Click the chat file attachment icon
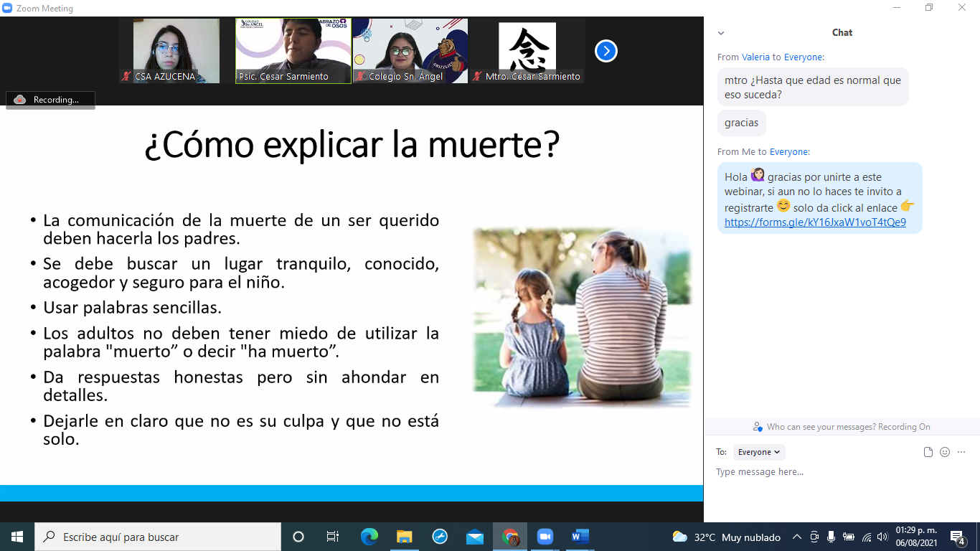The width and height of the screenshot is (980, 551). 928,452
